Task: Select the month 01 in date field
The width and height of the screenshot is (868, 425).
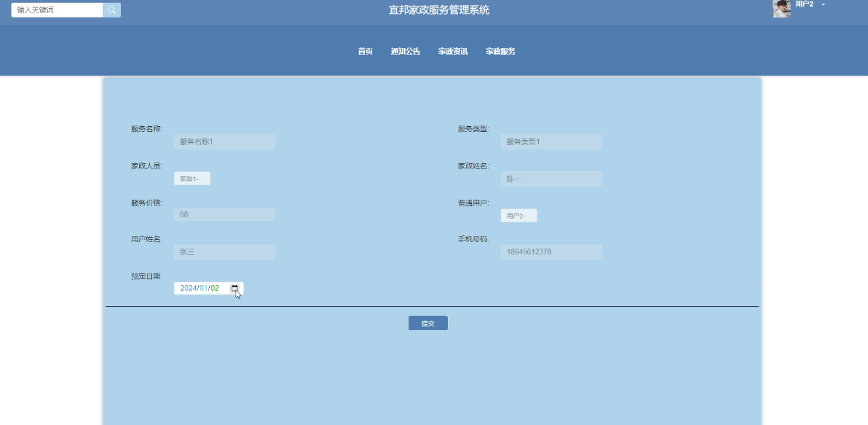Action: click(x=204, y=288)
